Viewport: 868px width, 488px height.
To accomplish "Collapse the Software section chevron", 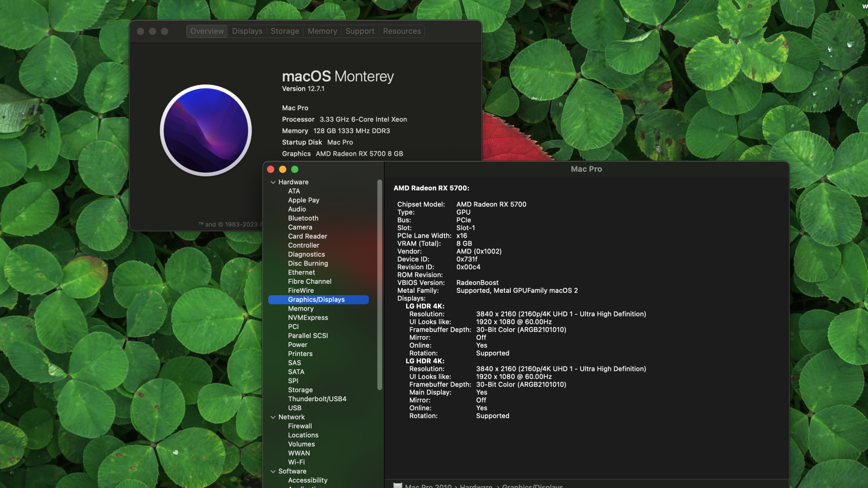I will tap(273, 472).
